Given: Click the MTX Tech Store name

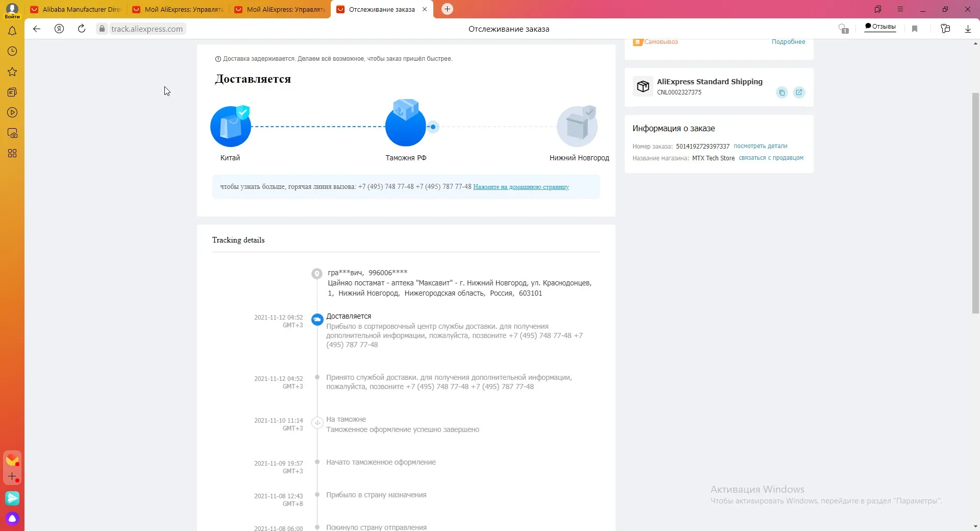Looking at the screenshot, I should click(x=713, y=158).
